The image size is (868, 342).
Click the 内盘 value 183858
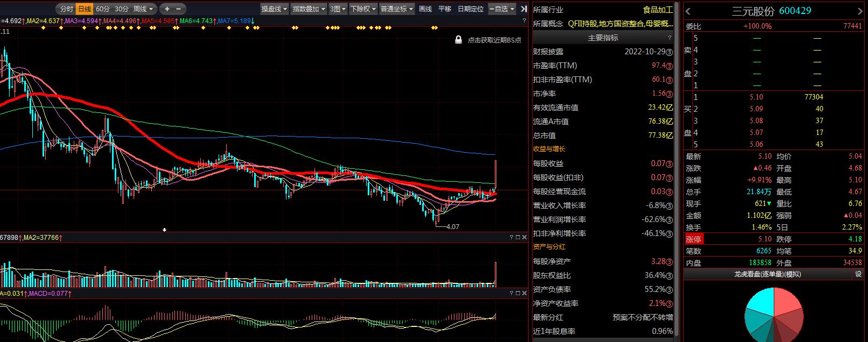[760, 263]
